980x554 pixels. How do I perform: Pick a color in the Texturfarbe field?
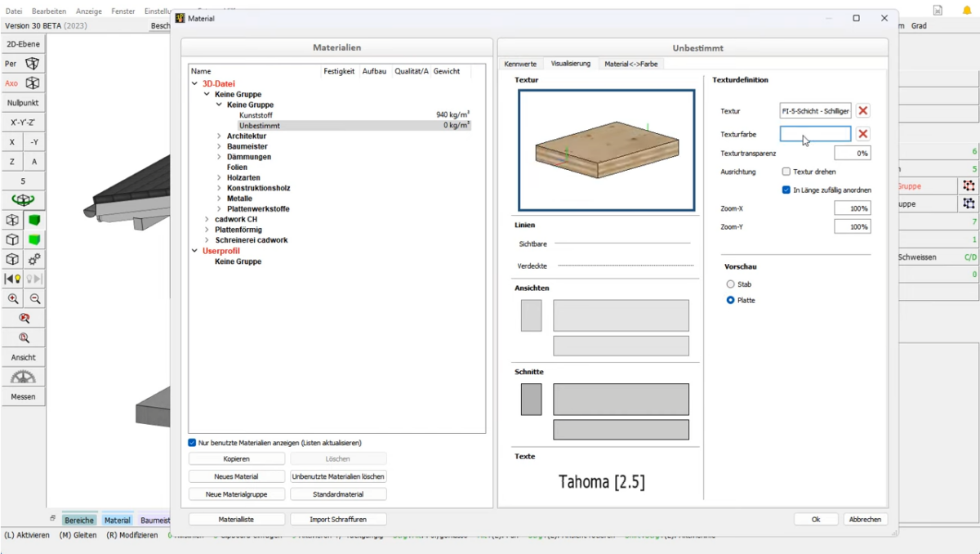click(x=816, y=133)
